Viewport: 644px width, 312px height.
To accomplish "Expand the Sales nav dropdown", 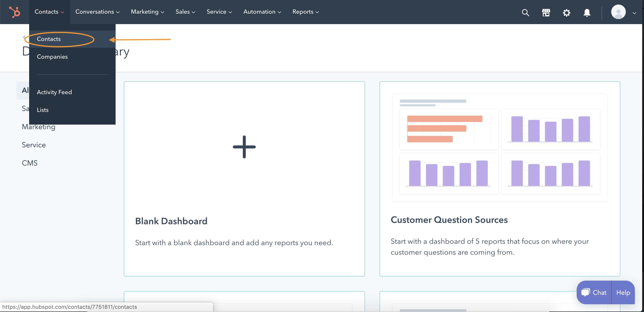I will tap(185, 12).
